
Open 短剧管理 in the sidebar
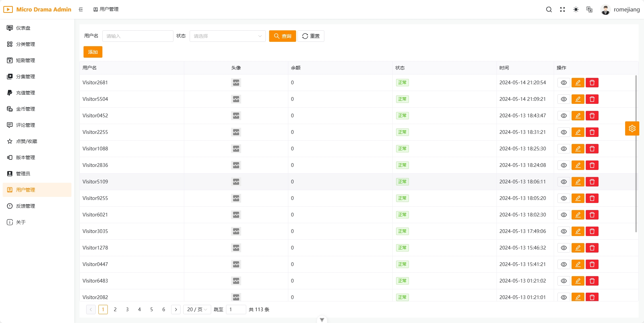coord(26,60)
